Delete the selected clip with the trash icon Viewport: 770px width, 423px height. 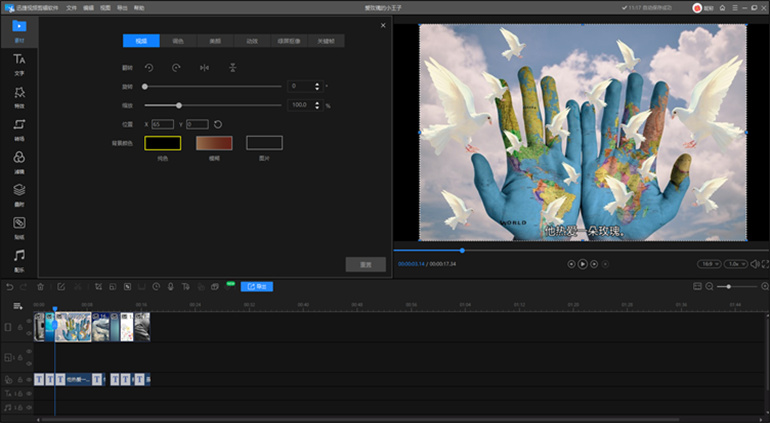[40, 287]
